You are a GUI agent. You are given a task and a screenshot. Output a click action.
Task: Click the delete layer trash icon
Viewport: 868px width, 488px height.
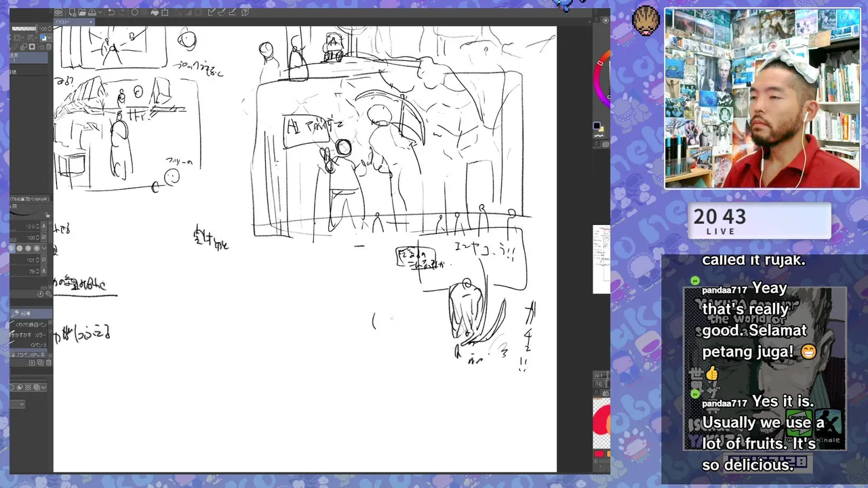tap(48, 47)
